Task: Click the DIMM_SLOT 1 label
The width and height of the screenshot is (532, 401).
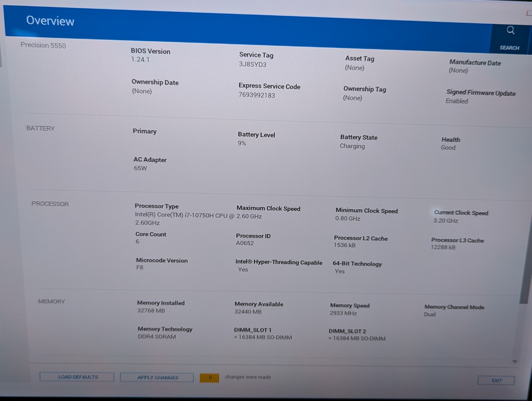Action: [x=253, y=330]
